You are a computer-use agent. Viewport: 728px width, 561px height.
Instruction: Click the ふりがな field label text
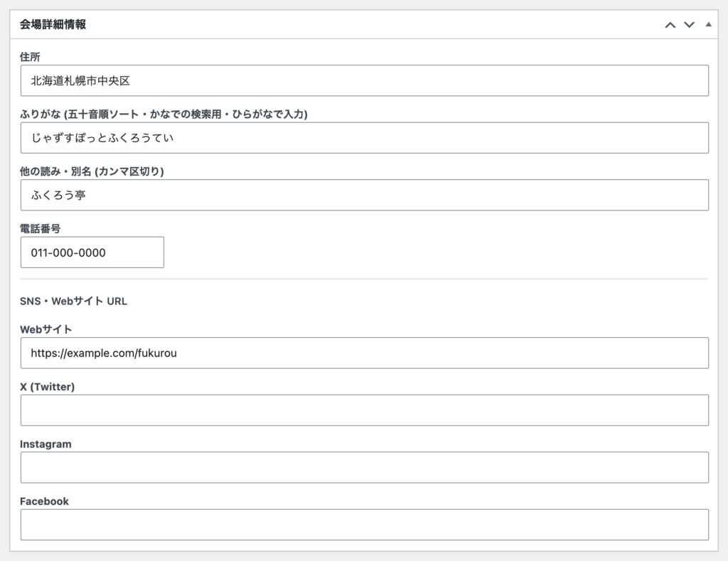coord(164,114)
